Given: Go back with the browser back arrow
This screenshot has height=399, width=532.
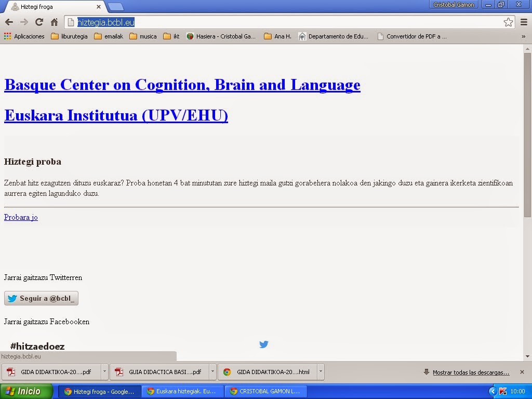Looking at the screenshot, I should click(x=9, y=22).
